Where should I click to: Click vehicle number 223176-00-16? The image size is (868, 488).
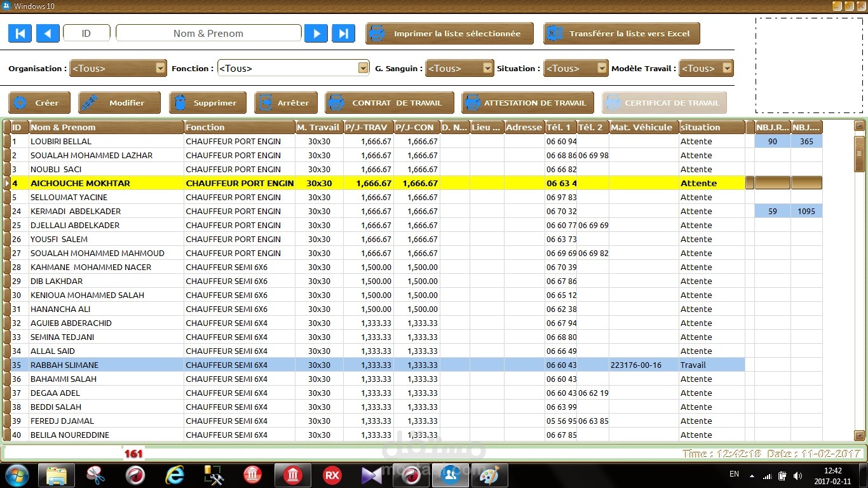pos(636,365)
